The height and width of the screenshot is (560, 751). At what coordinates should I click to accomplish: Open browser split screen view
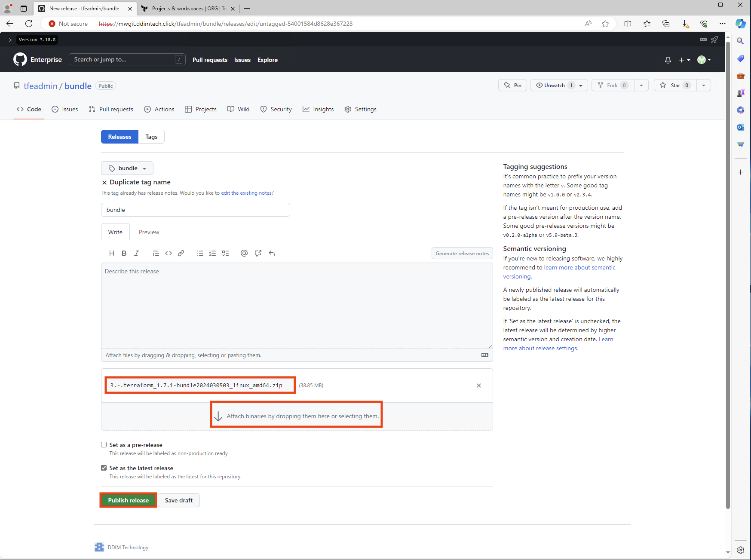tap(628, 24)
